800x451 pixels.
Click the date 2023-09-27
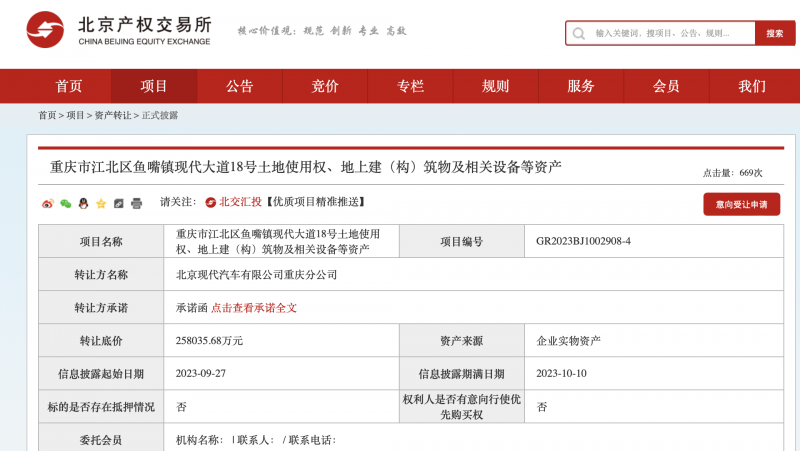pos(201,373)
